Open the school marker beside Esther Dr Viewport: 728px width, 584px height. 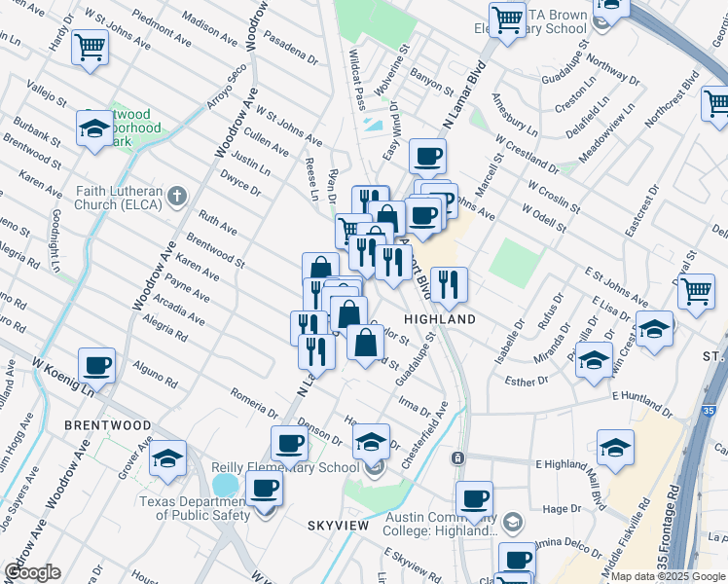[594, 361]
